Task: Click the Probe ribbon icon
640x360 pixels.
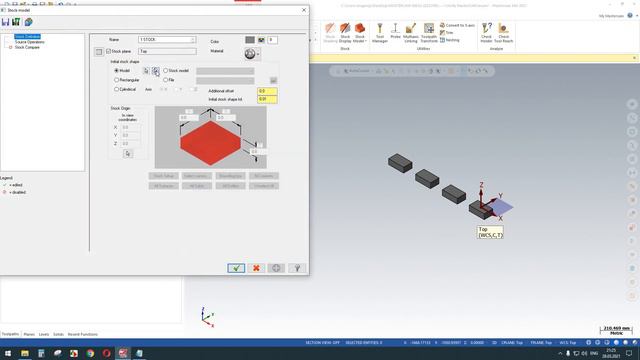Action: 395,31
